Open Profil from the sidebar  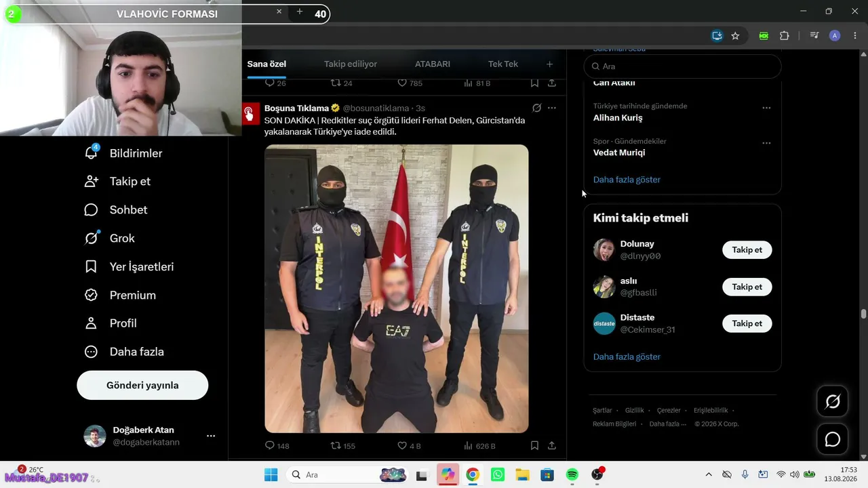(x=110, y=324)
